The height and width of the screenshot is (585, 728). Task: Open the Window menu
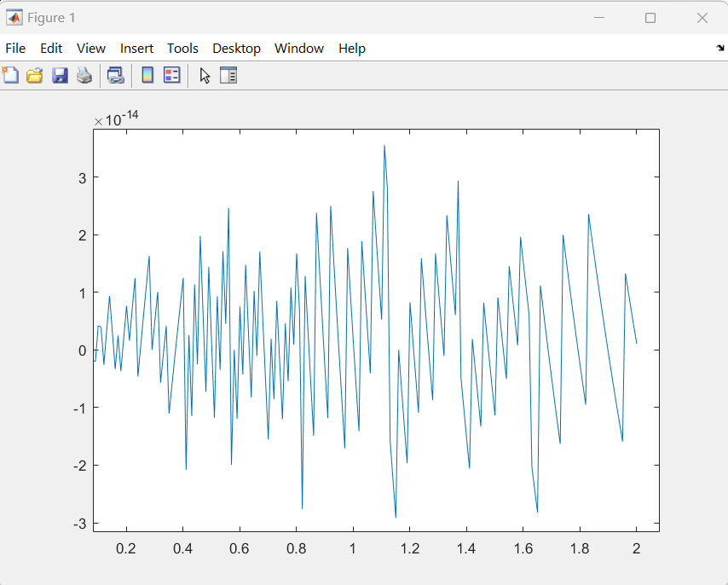point(299,49)
